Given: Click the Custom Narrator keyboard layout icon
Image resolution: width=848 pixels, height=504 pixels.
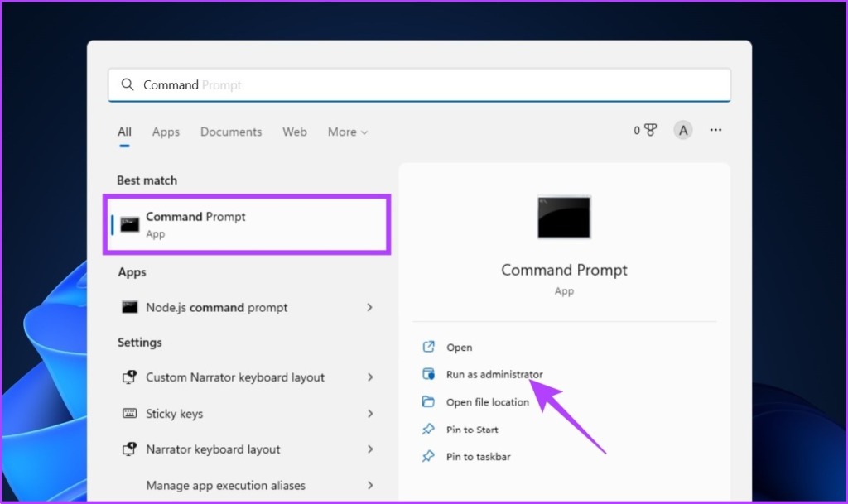Looking at the screenshot, I should pyautogui.click(x=128, y=377).
